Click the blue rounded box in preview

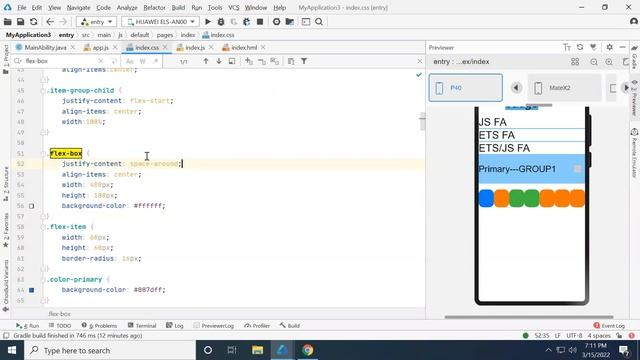tap(486, 198)
